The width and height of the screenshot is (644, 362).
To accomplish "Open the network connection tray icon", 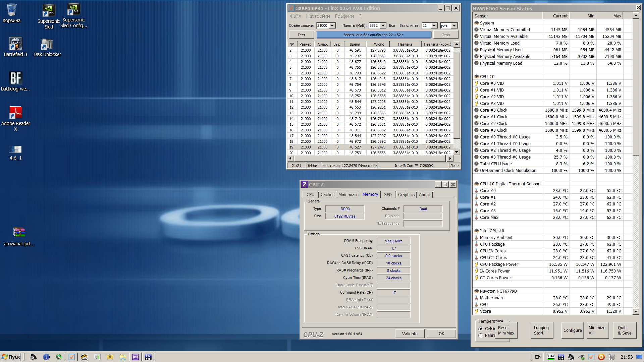I will click(611, 357).
